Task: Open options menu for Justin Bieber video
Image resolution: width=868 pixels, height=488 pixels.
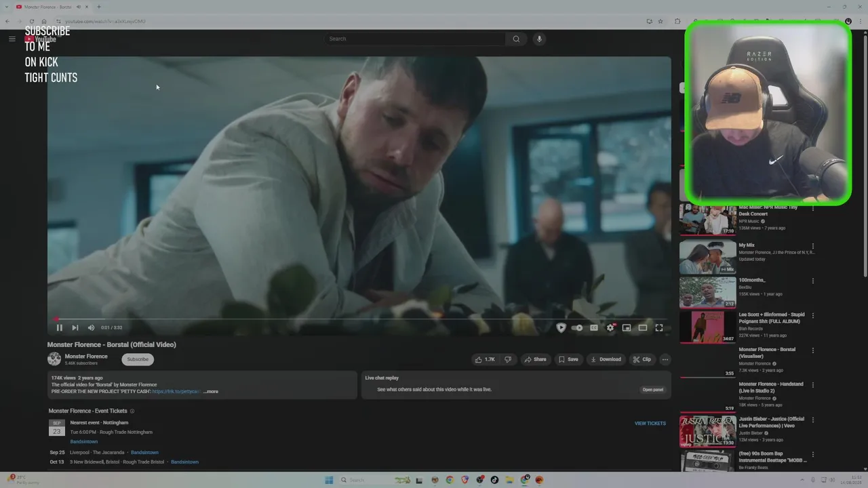Action: [813, 419]
